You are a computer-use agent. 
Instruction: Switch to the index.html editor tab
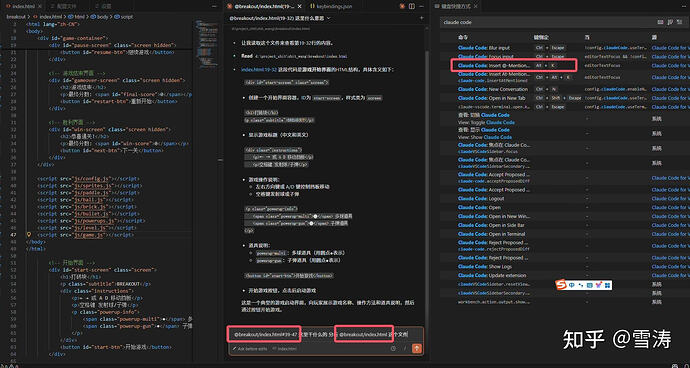point(23,7)
